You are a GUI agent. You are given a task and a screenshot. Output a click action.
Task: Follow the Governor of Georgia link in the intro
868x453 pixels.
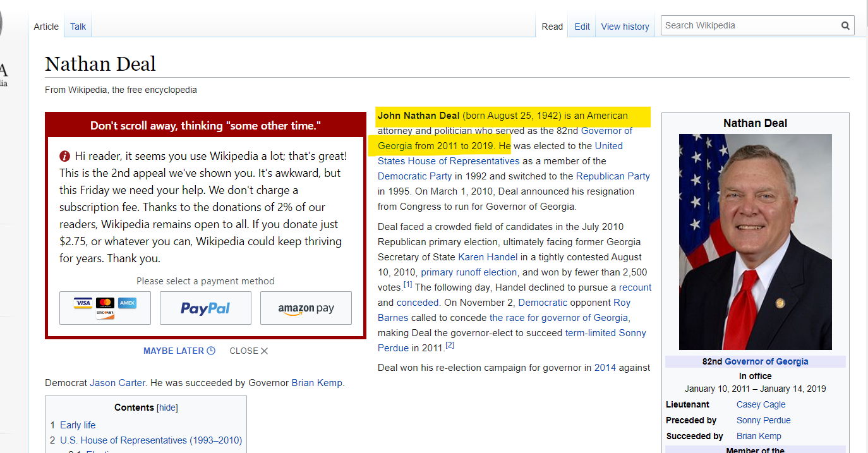[x=505, y=138]
